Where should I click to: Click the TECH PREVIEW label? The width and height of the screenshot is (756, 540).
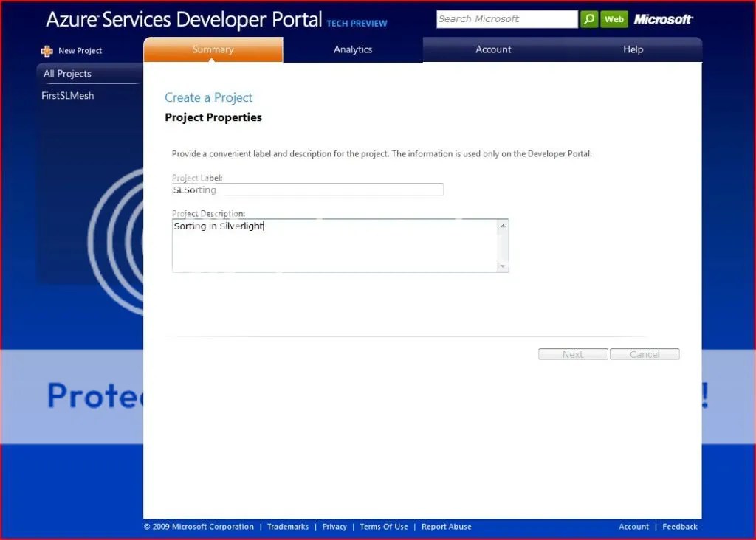357,23
